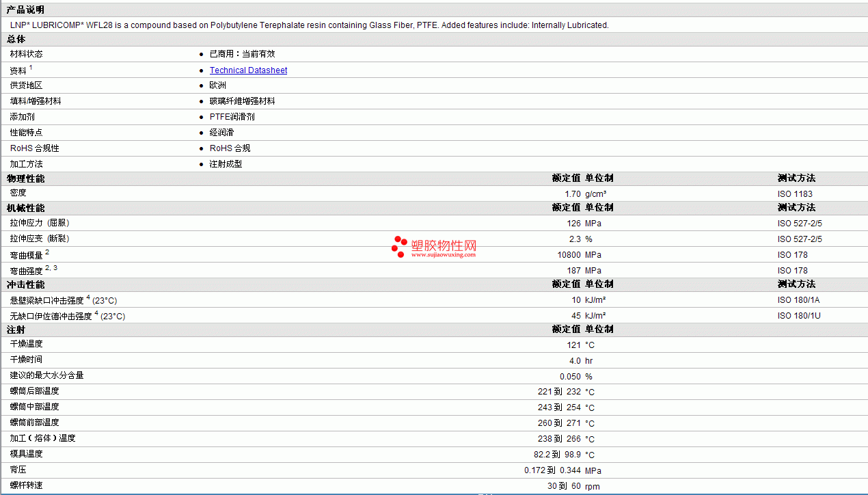Click the 填料/增强材料 label
Image resolution: width=868 pixels, height=495 pixels.
coord(36,101)
